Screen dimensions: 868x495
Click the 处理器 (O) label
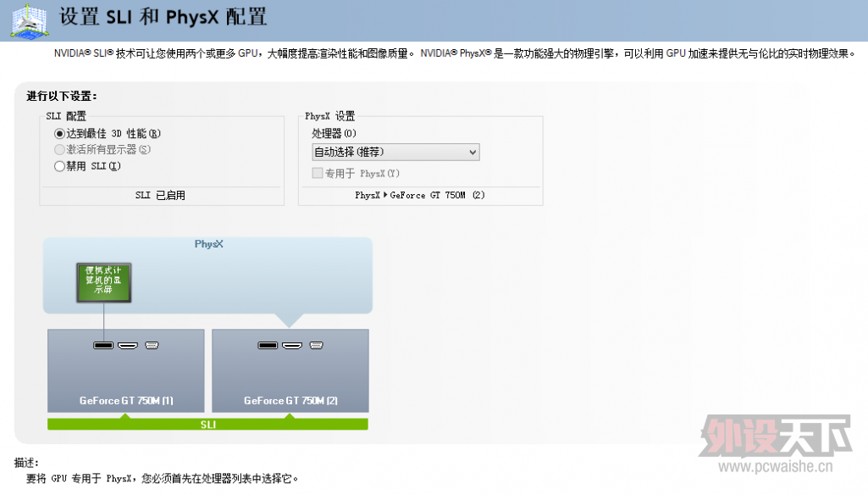334,134
